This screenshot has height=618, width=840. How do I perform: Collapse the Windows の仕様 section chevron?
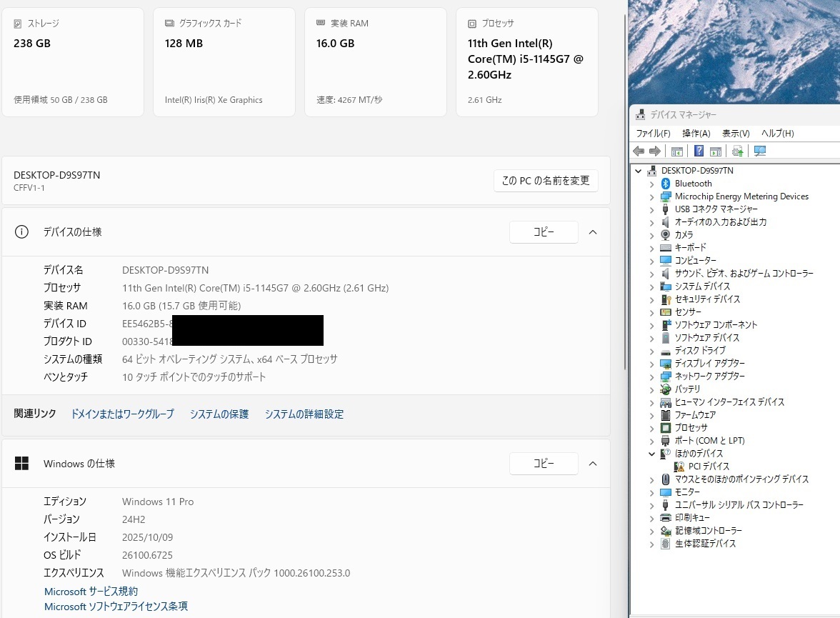point(593,464)
